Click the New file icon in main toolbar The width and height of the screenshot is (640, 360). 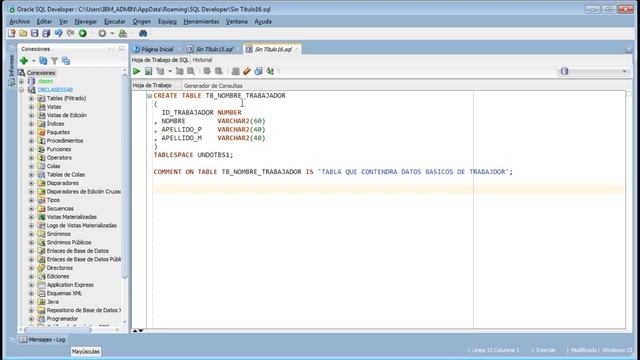[11, 33]
